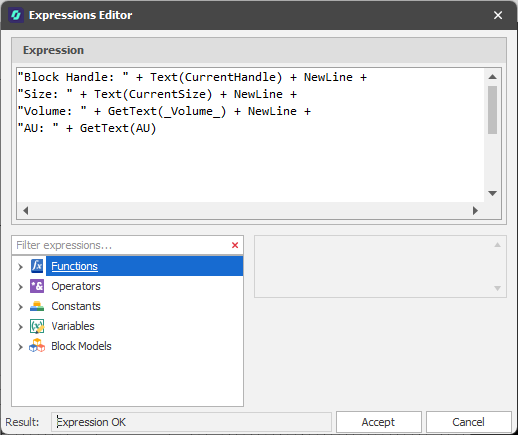Clear filter with red X icon
The height and width of the screenshot is (435, 518).
coord(235,245)
